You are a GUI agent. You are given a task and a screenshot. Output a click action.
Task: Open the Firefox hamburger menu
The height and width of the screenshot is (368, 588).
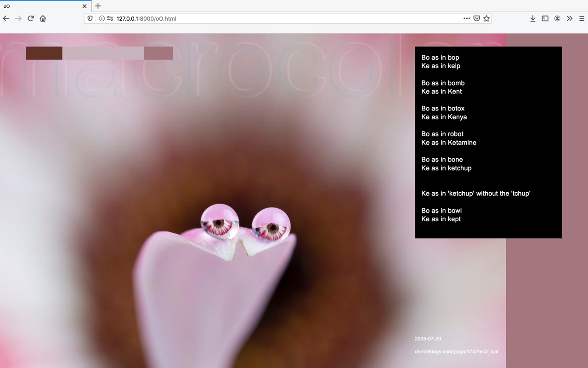point(582,18)
